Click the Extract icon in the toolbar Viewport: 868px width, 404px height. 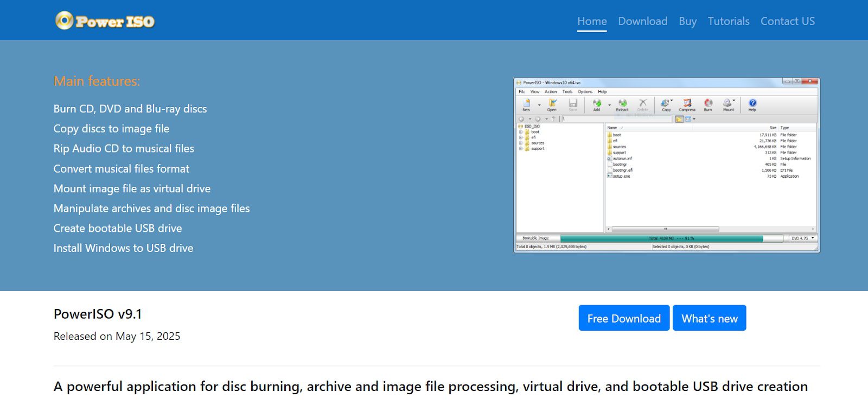[622, 104]
